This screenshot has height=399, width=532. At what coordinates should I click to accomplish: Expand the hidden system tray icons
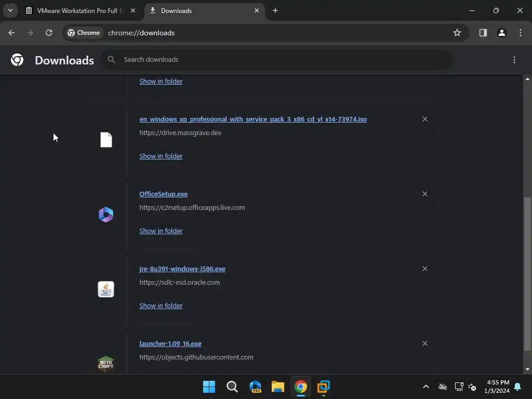[x=426, y=387]
